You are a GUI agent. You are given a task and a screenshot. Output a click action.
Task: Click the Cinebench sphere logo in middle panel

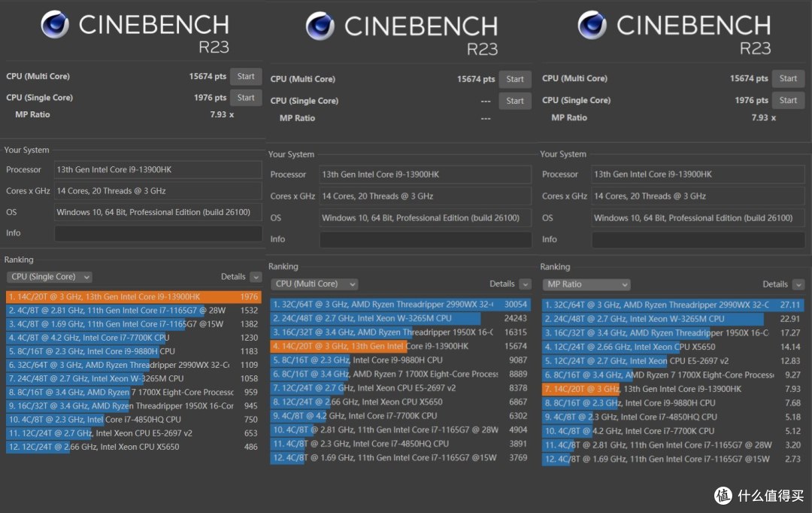(320, 26)
